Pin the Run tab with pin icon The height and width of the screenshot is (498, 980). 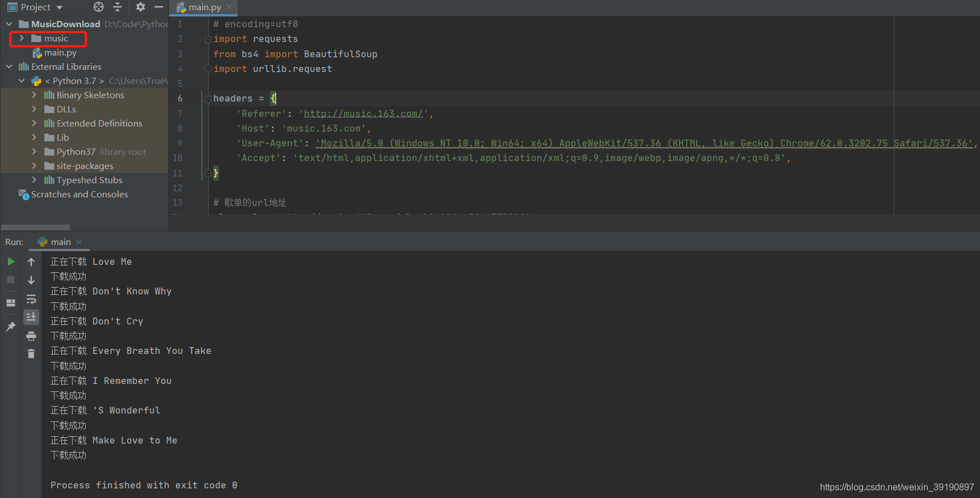[x=11, y=327]
